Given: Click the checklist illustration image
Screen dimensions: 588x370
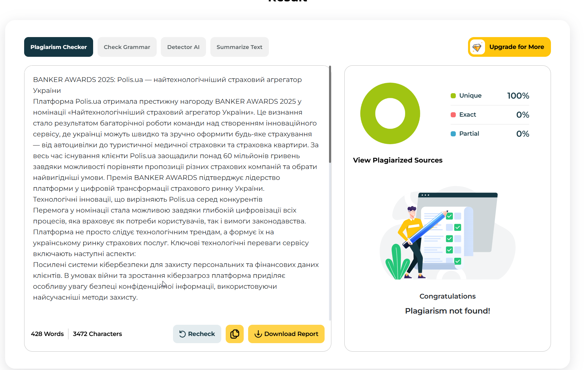Looking at the screenshot, I should click(447, 233).
